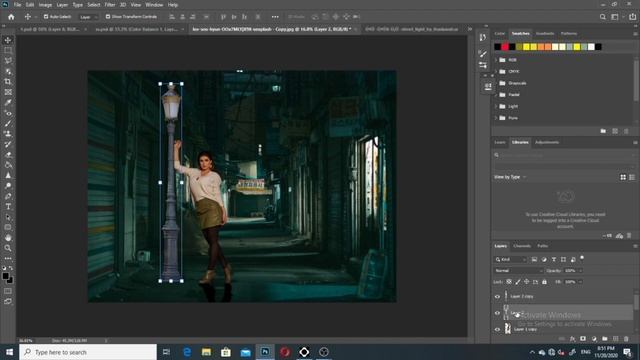This screenshot has width=640, height=360.
Task: Select the Brush tool
Action: pyautogui.click(x=8, y=123)
